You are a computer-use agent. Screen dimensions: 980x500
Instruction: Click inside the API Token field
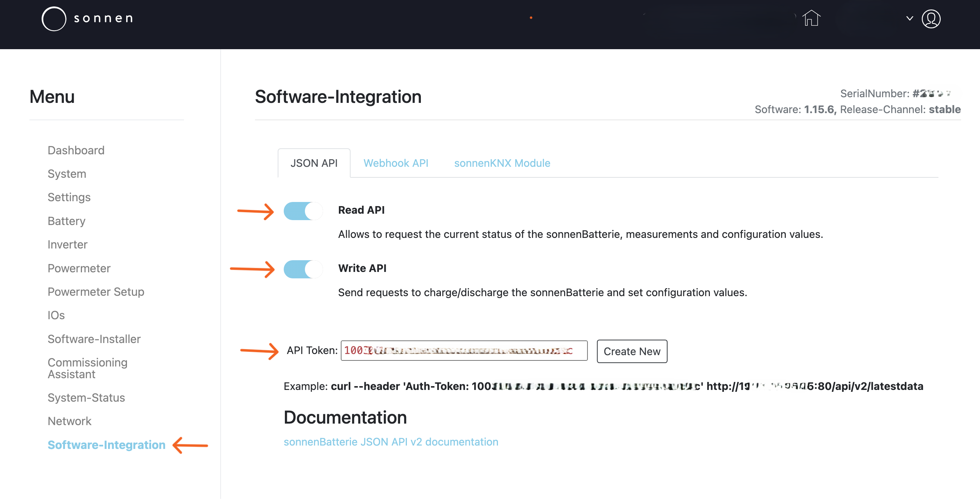[x=464, y=350]
